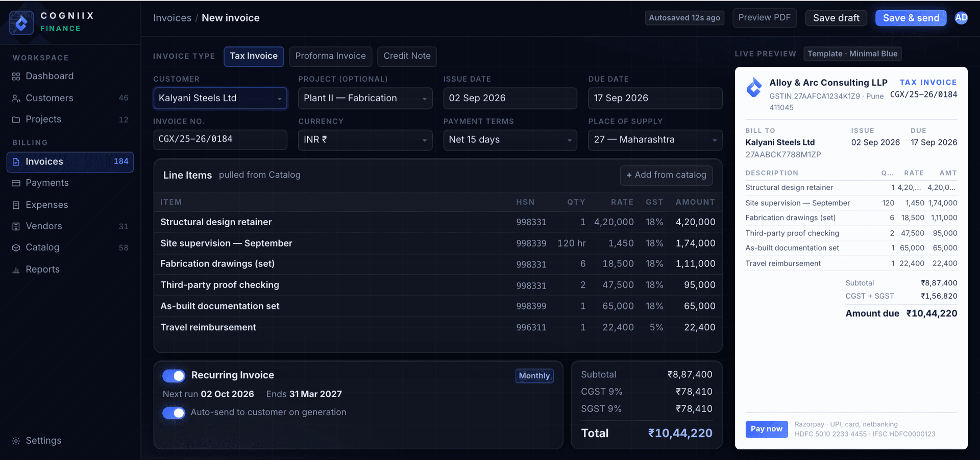Click the HSN code 998399

click(531, 306)
